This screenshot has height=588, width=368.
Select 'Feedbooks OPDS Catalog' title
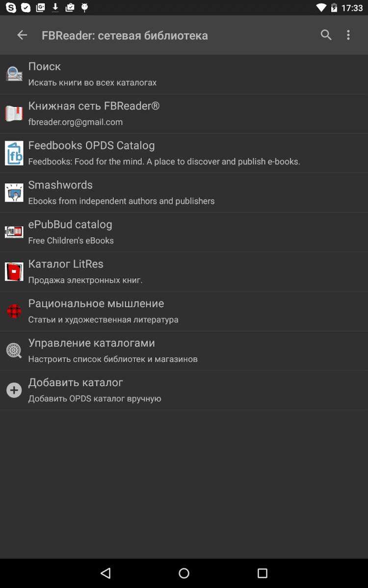[91, 146]
